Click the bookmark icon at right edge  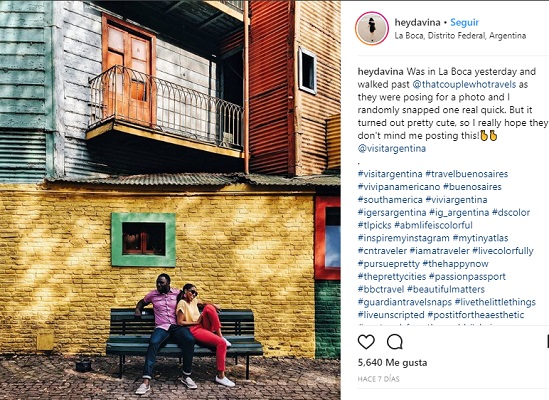[x=547, y=342]
